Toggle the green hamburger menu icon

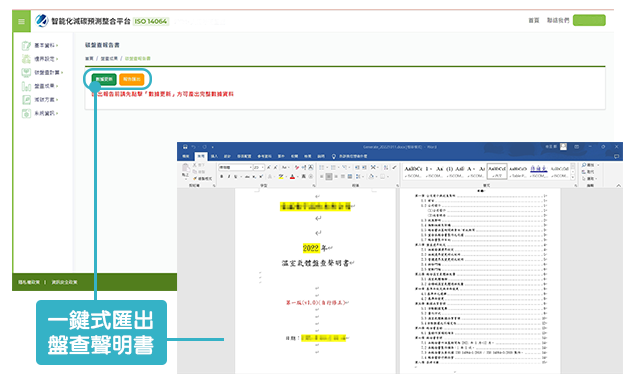coord(21,21)
